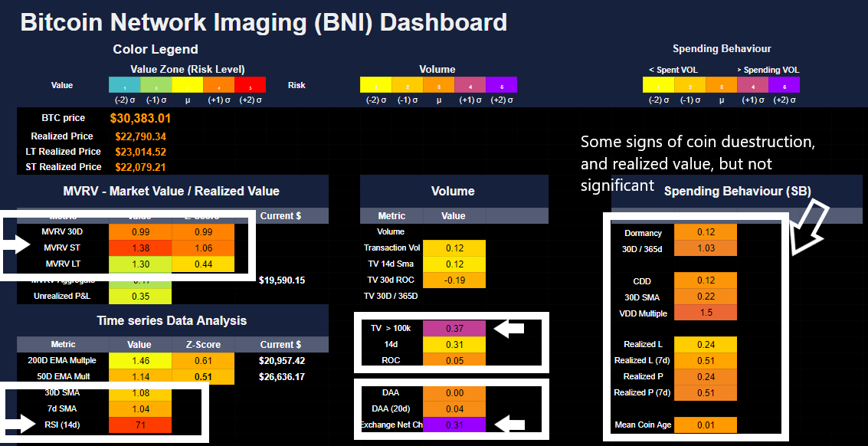Pick the first yellow swatch in the Volume legend
The width and height of the screenshot is (868, 446).
[376, 85]
